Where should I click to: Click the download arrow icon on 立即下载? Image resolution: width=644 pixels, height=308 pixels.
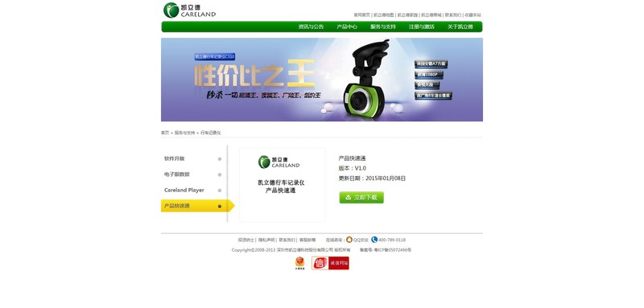click(349, 197)
